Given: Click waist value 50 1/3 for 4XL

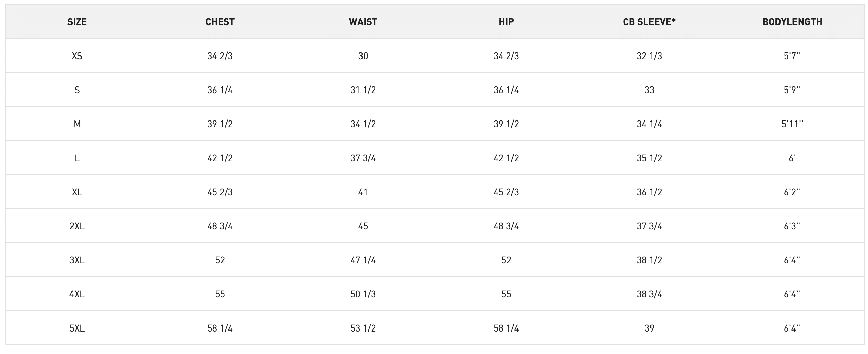Looking at the screenshot, I should [363, 294].
